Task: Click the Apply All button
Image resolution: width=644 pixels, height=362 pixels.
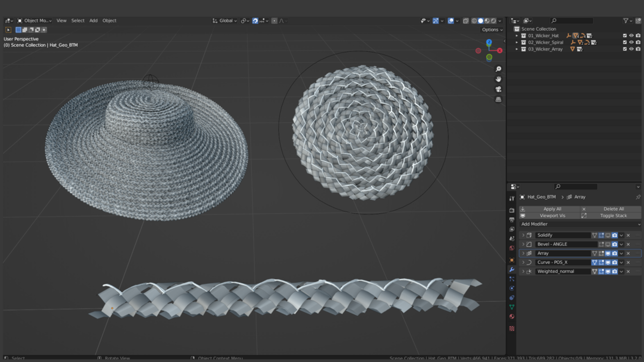Action: pyautogui.click(x=549, y=209)
